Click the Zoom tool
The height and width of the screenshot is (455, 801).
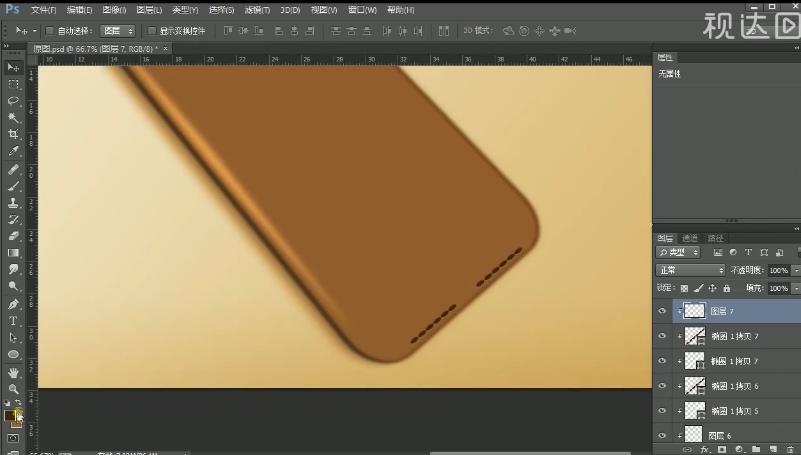[14, 388]
